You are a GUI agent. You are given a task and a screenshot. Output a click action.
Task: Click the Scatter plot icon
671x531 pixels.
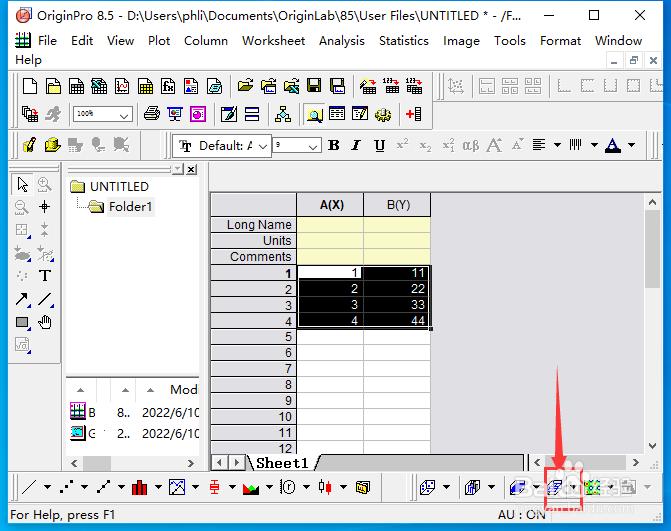coord(66,487)
